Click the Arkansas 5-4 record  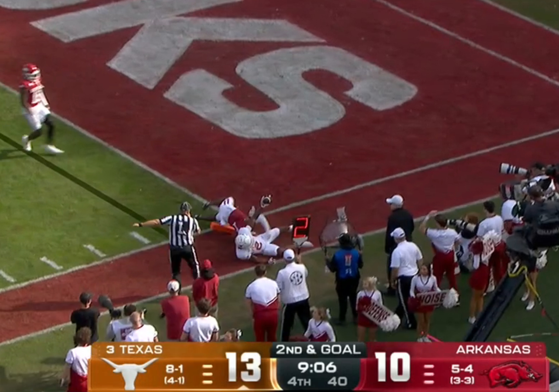462,369
